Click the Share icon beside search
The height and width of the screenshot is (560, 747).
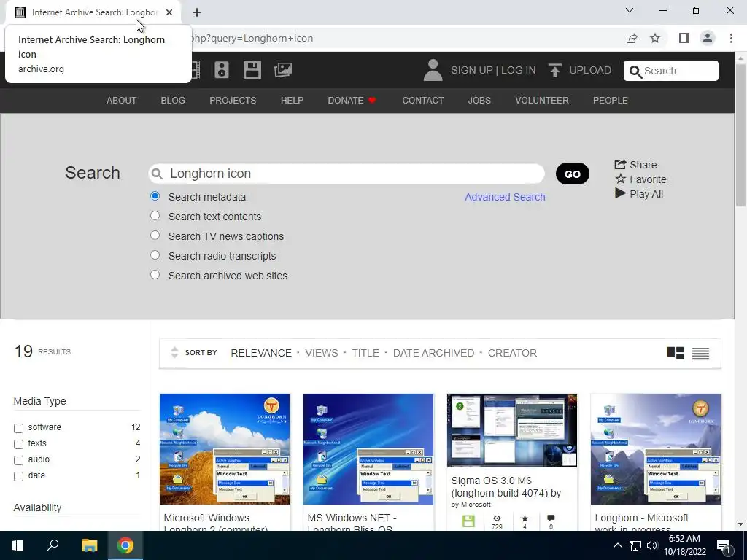(620, 164)
